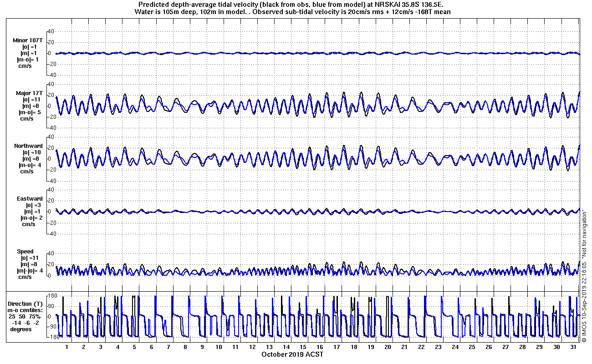Click day 28 on the date axis
The width and height of the screenshot is (592, 364).
point(523,347)
